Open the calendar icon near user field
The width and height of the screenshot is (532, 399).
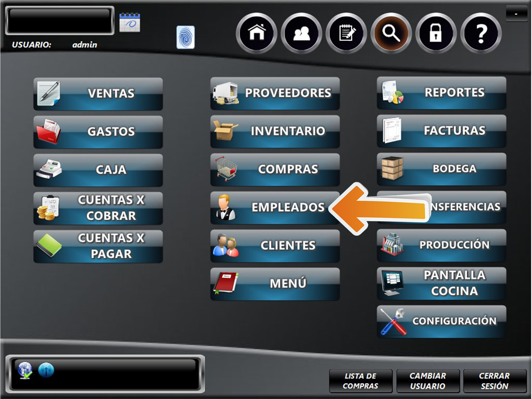point(129,23)
